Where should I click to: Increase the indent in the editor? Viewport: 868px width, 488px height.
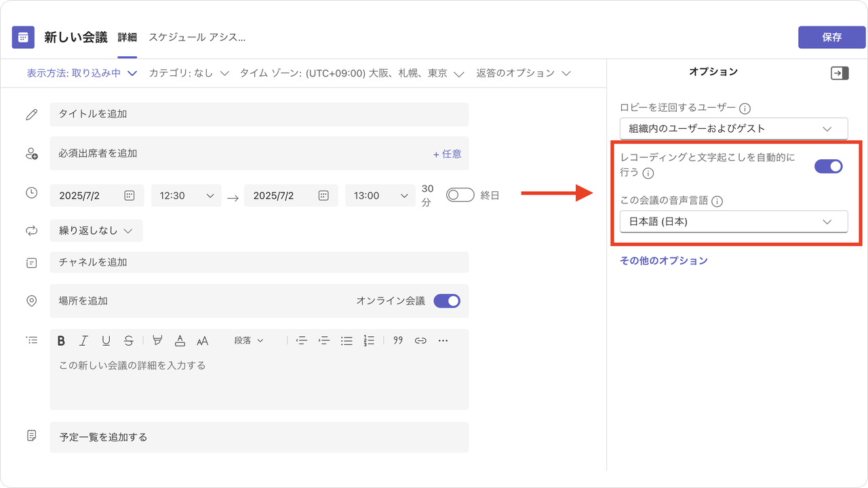click(324, 341)
